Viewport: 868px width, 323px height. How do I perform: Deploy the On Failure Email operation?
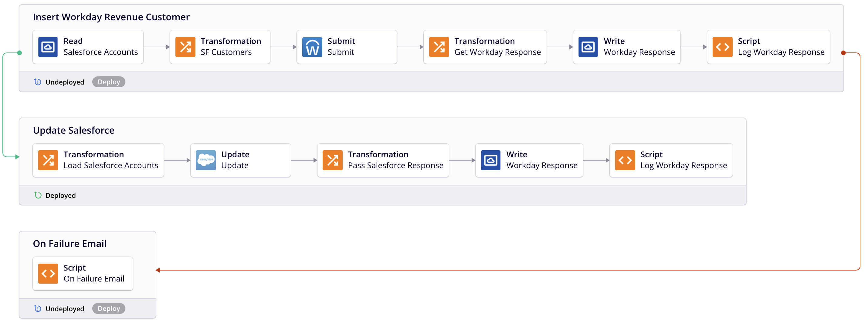click(109, 308)
